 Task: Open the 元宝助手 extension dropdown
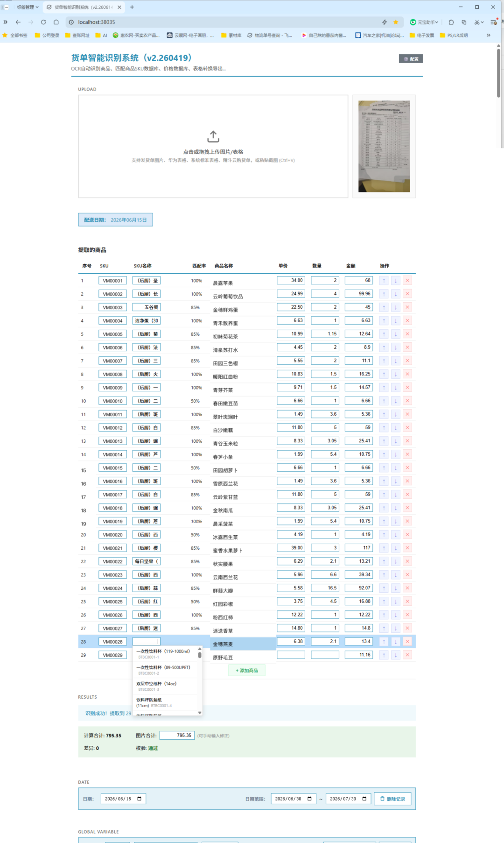pos(424,22)
